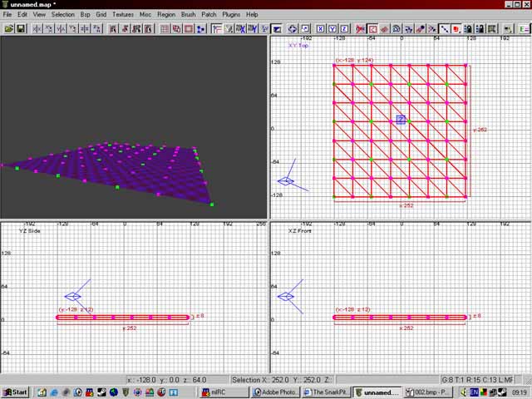Click the top-left patch vertex in the XY Top view
The image size is (532, 399).
334,65
